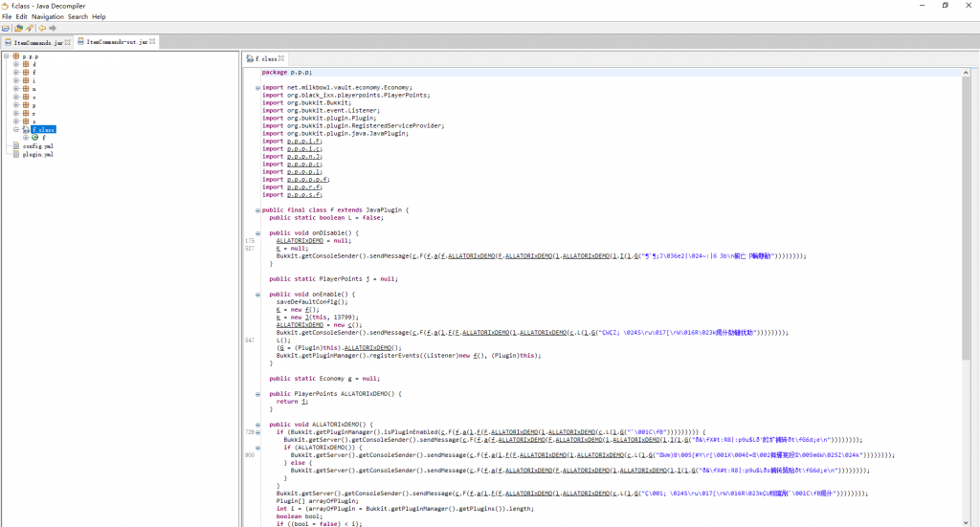Click line number 547 in the gutter
This screenshot has height=527, width=980.
pos(250,340)
